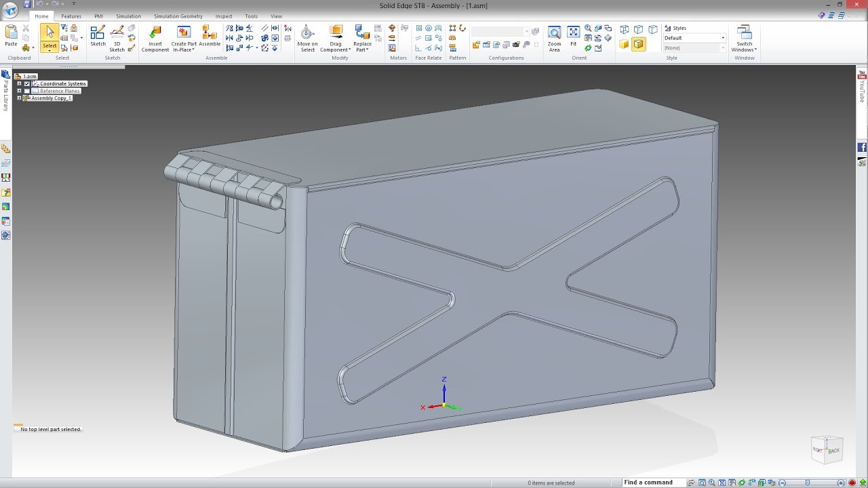Click the Assemble command
Image resolution: width=868 pixels, height=488 pixels.
click(x=210, y=37)
